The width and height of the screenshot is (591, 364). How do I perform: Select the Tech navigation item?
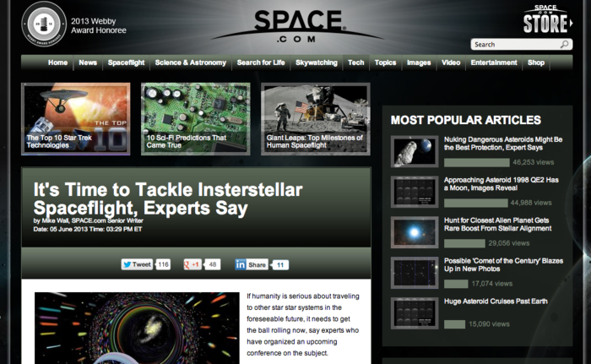[355, 62]
